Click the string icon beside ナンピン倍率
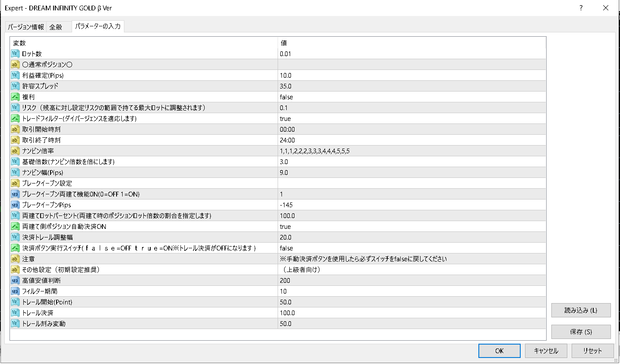This screenshot has width=620, height=364. click(x=15, y=151)
